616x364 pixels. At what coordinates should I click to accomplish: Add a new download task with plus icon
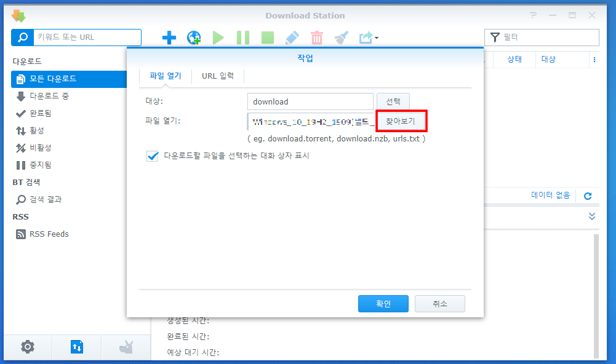pos(169,38)
